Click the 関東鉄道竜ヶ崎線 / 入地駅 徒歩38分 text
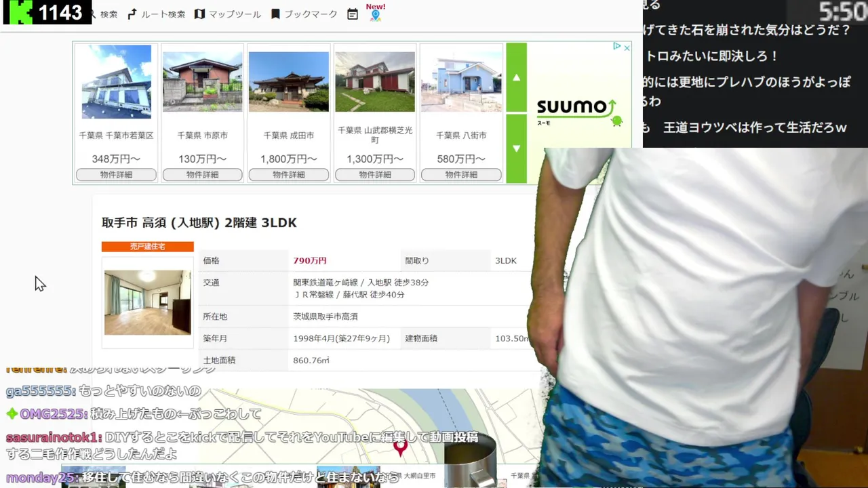The image size is (868, 488). (361, 283)
